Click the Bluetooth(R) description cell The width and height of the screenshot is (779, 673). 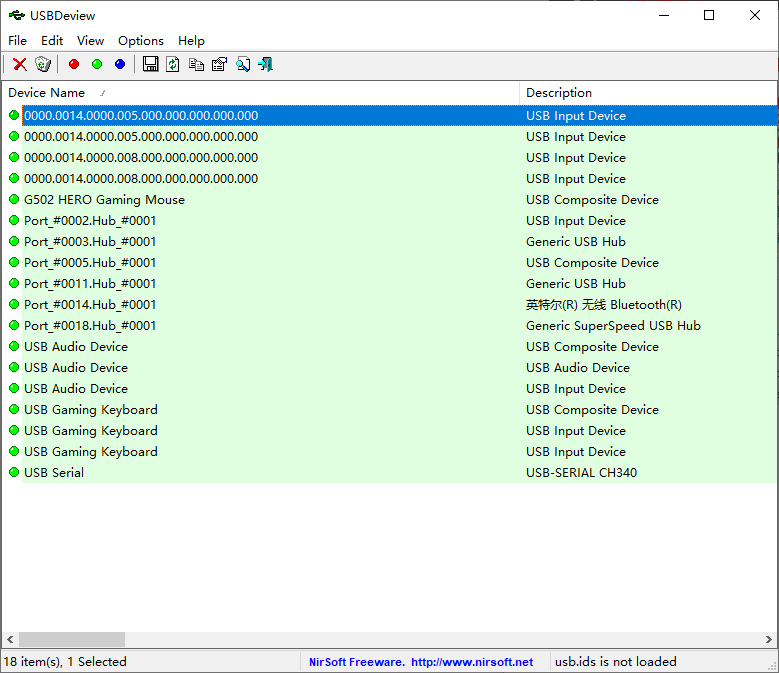[604, 304]
